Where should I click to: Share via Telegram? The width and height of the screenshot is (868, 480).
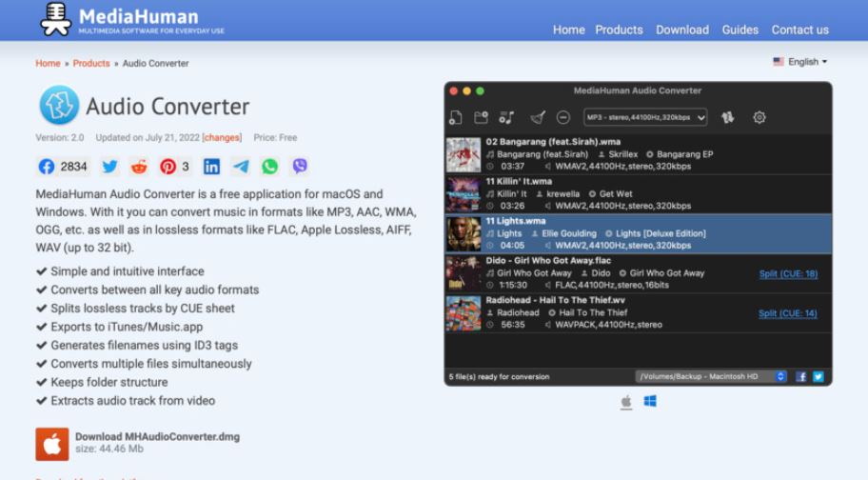(x=241, y=166)
